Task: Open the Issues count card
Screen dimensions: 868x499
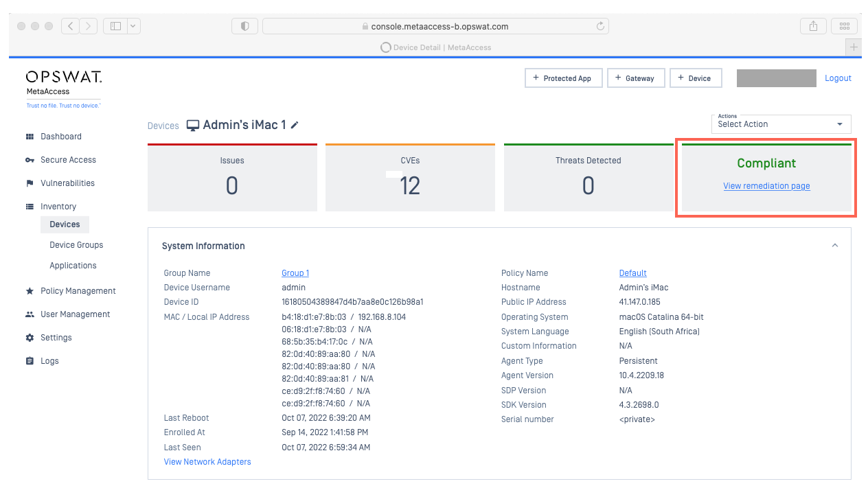Action: [x=232, y=177]
